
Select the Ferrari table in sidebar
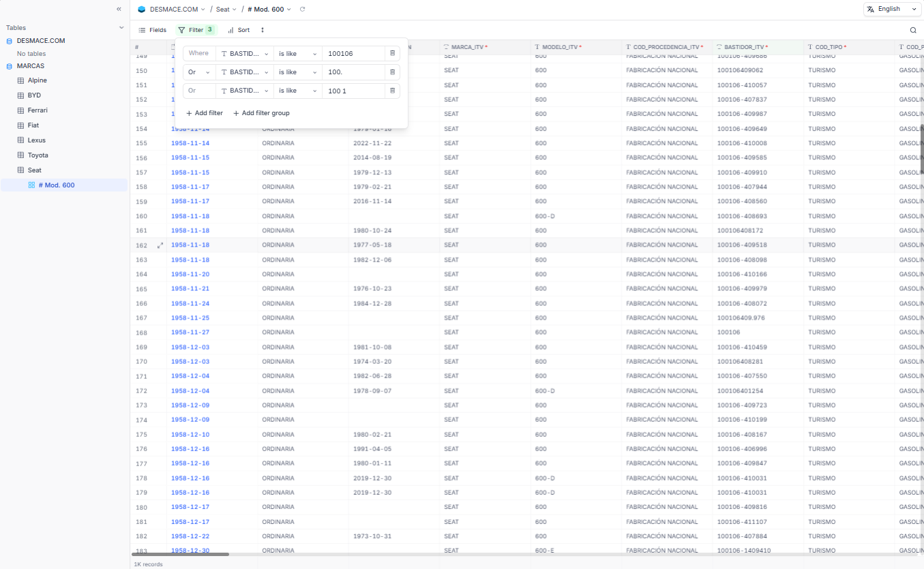tap(38, 110)
